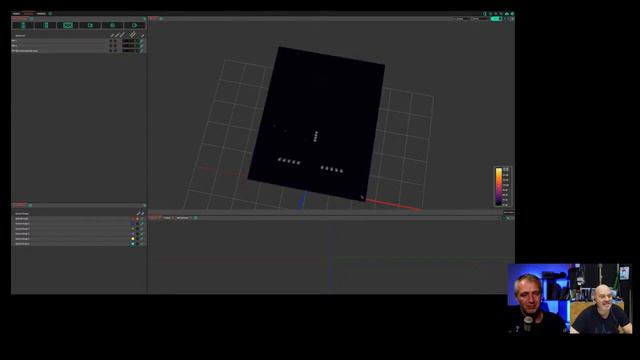Select the highlighted envelope-shaped toolbar button
The image size is (640, 360).
(68, 25)
